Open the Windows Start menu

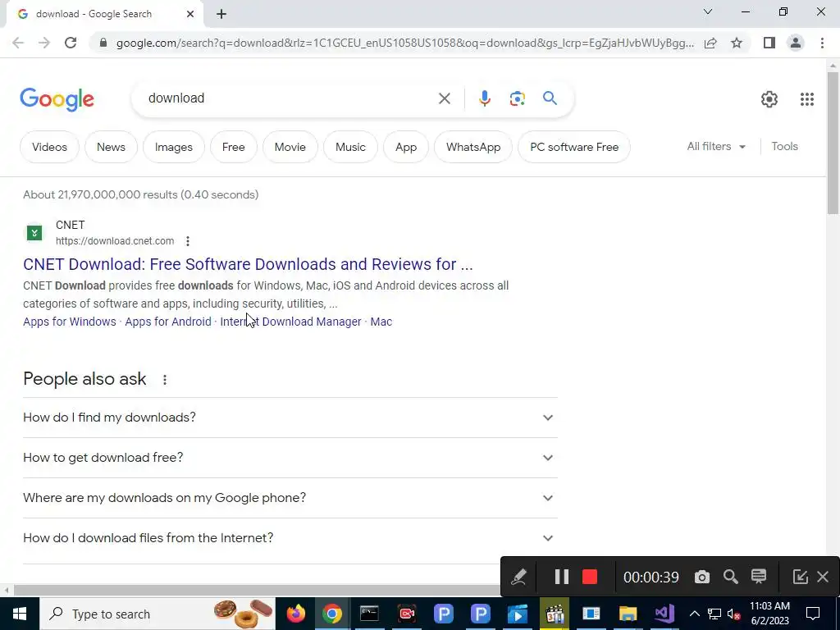click(20, 614)
